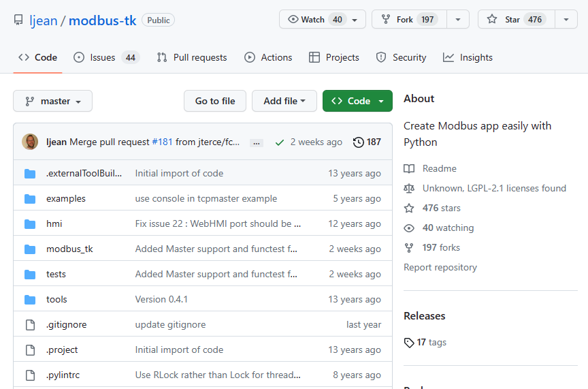588x389 pixels.
Task: Open the master branch selector dropdown
Action: [53, 101]
